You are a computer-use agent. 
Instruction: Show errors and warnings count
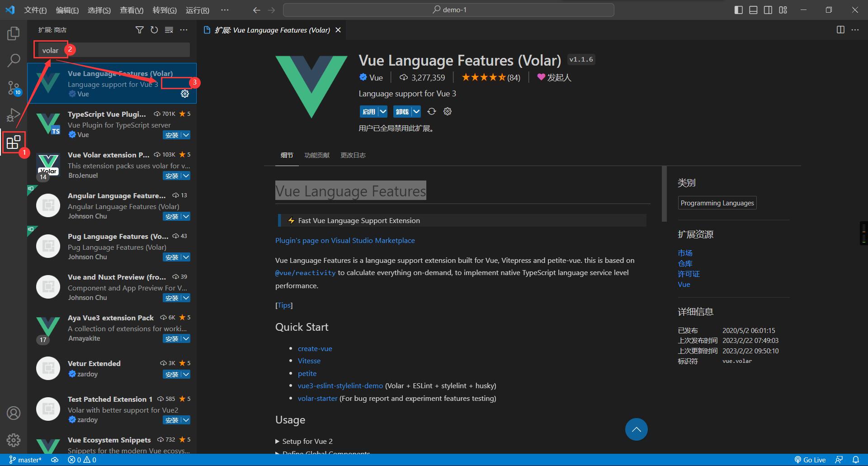pos(82,460)
